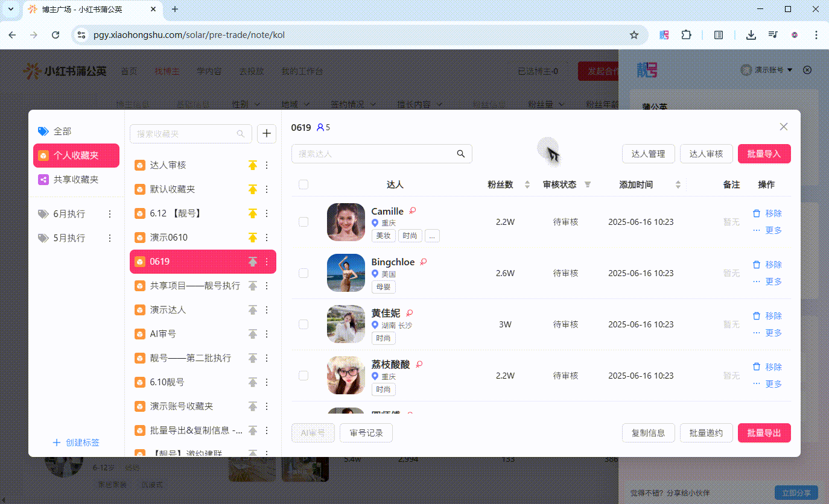
Task: Switch to the 共享收藏夹 tab
Action: 76,180
